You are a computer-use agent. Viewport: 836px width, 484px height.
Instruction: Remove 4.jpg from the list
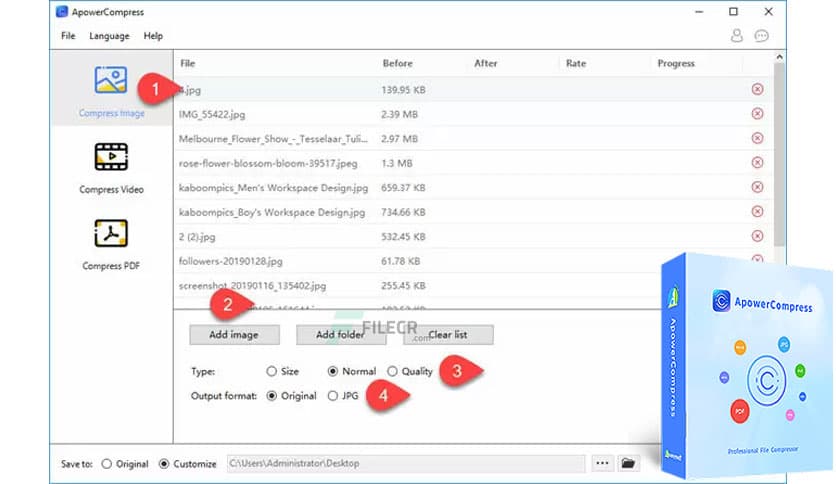pos(757,89)
